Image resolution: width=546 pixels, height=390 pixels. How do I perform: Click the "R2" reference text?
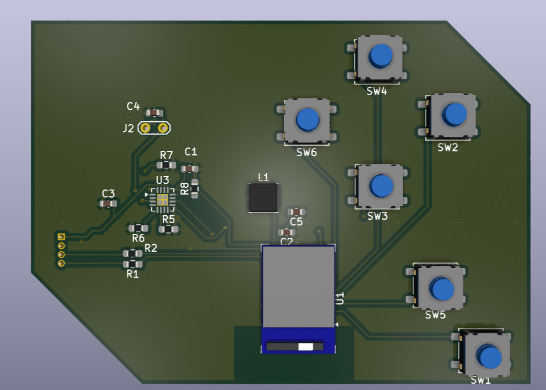151,248
